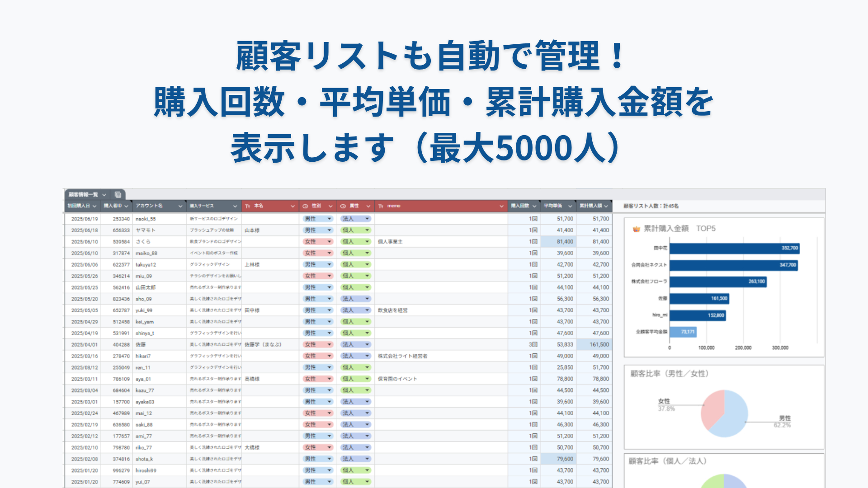Image resolution: width=868 pixels, height=488 pixels.
Task: Select the account name cell 山田太郎
Action: tap(160, 287)
